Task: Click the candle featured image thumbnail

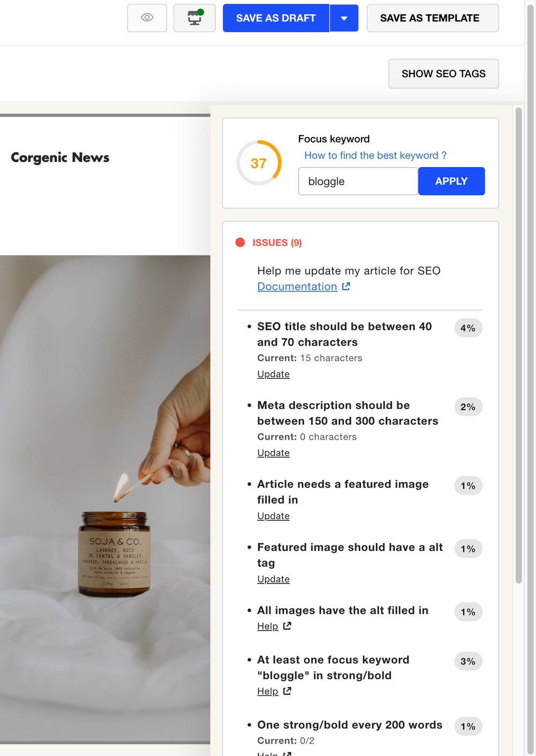Action: tap(105, 498)
